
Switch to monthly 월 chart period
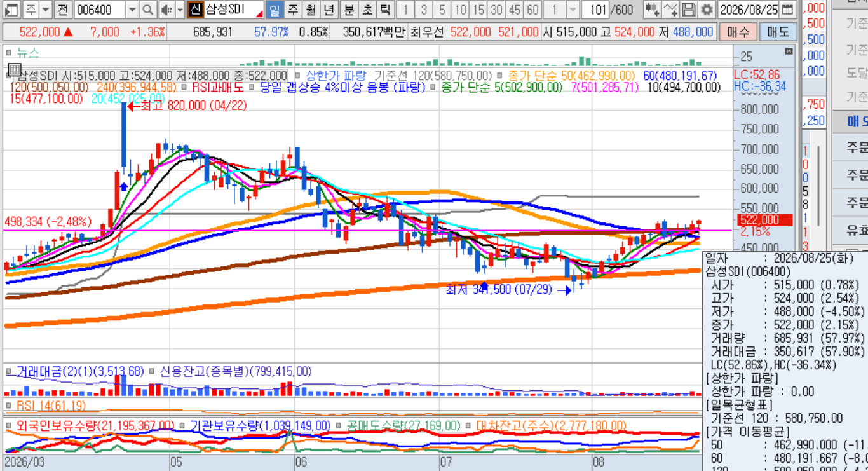(x=310, y=10)
